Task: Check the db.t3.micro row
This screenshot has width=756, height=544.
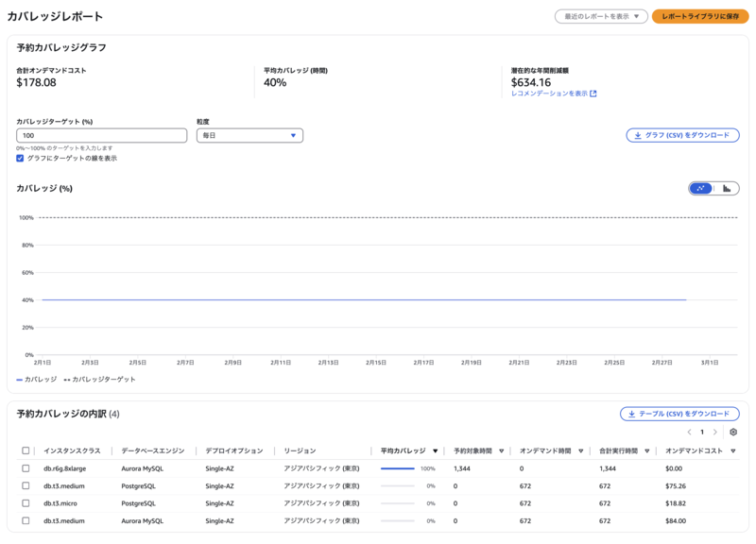Action: click(26, 503)
